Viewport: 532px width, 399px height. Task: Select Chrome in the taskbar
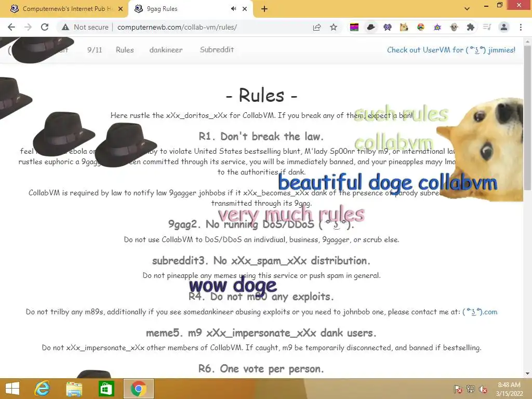pos(138,389)
